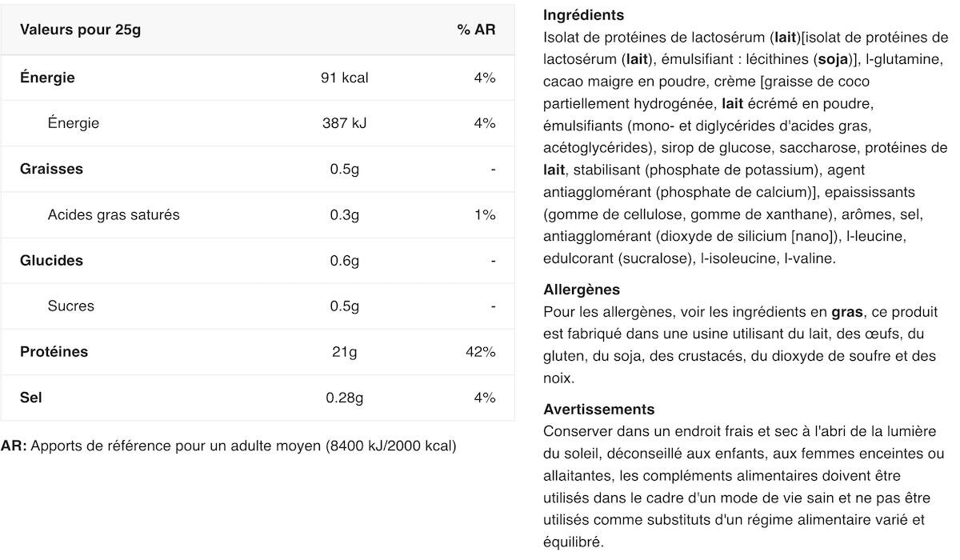This screenshot has width=960, height=560.
Task: Click the protein '21g' value
Action: (344, 351)
